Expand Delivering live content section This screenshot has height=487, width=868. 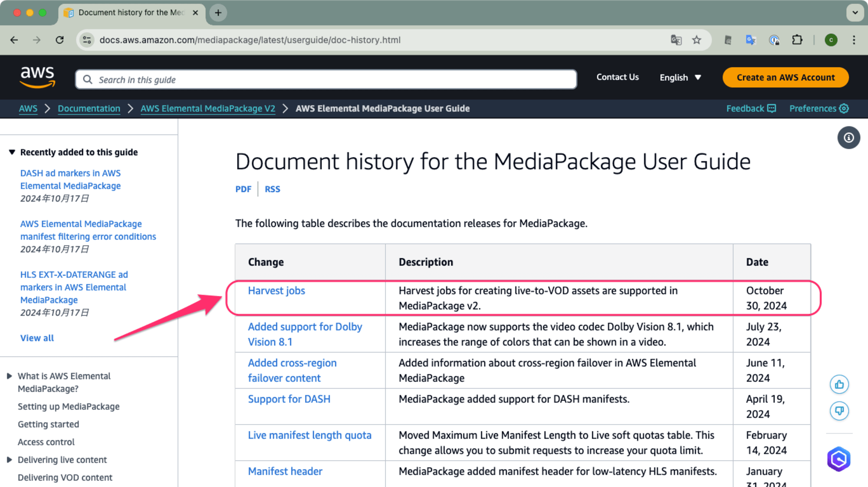tap(9, 460)
